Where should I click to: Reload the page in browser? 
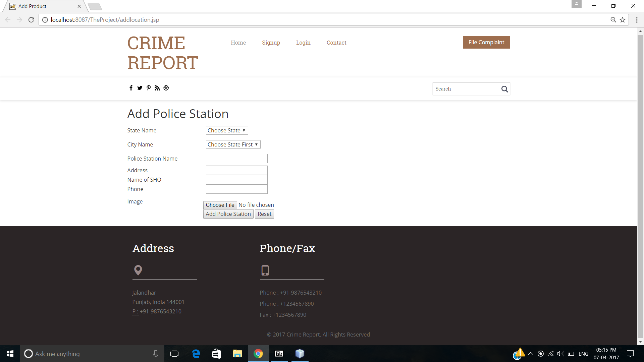click(31, 20)
